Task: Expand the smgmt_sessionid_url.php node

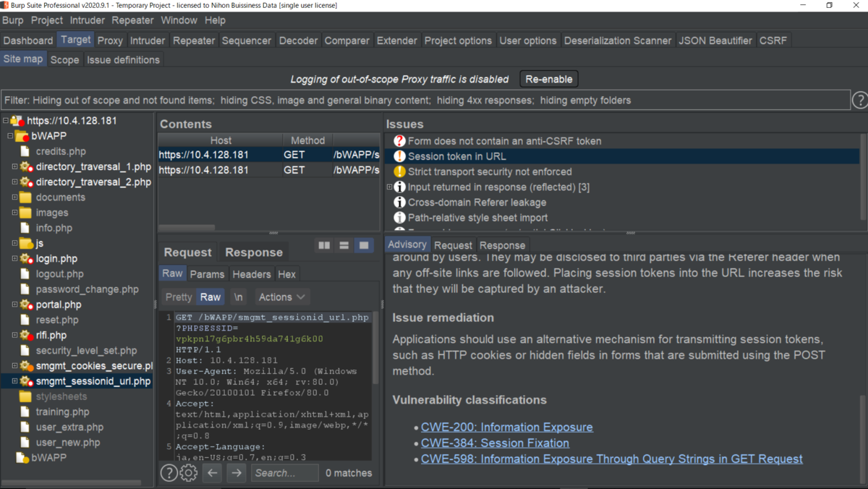Action: click(x=14, y=381)
